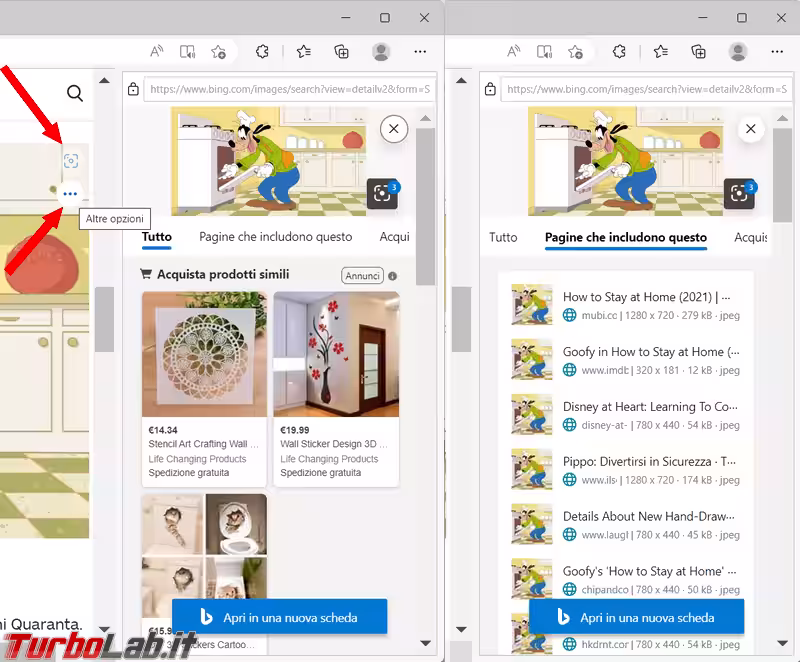The height and width of the screenshot is (662, 800).
Task: Open Collections icon in right window toolbar
Action: pyautogui.click(x=699, y=52)
